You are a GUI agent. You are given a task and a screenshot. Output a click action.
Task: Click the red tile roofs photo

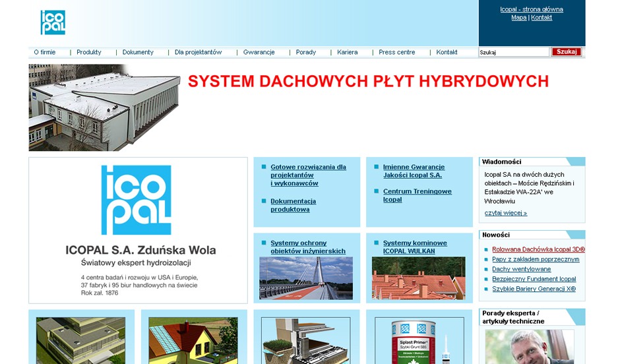coord(419,278)
